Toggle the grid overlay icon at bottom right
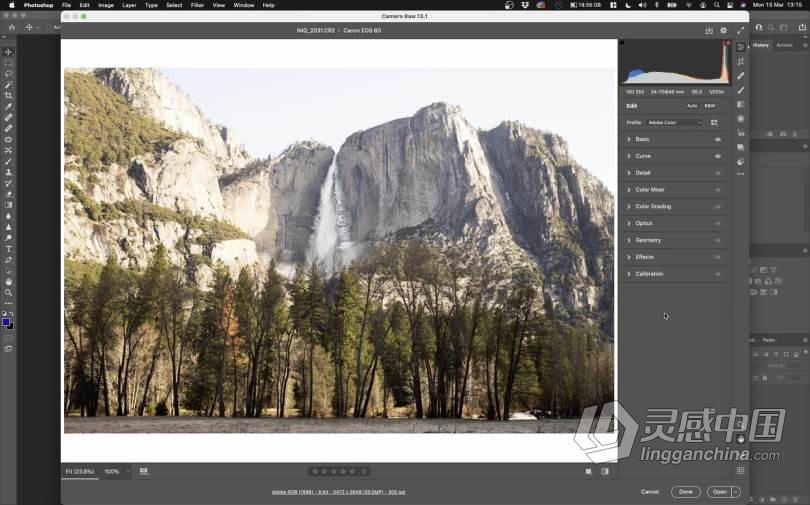This screenshot has height=505, width=810. (740, 470)
